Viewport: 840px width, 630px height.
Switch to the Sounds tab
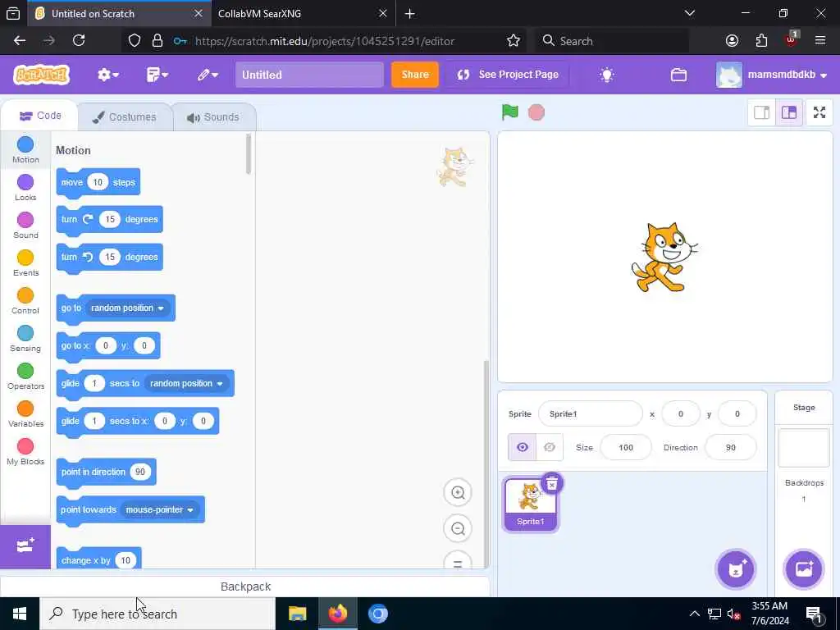(214, 116)
